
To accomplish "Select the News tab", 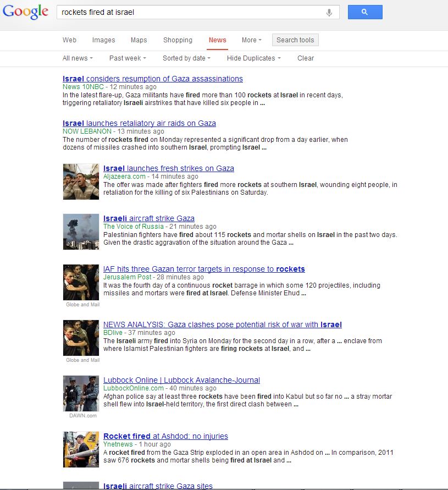I will pyautogui.click(x=218, y=40).
